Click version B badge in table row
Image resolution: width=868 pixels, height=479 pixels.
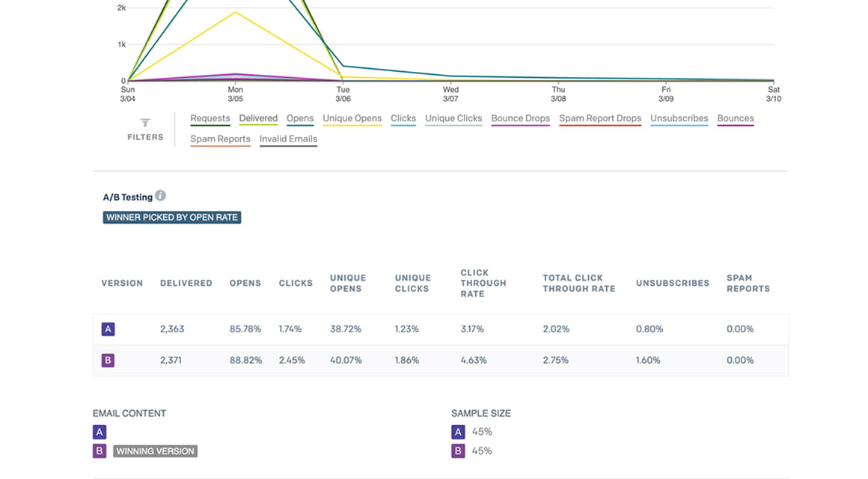click(x=108, y=361)
